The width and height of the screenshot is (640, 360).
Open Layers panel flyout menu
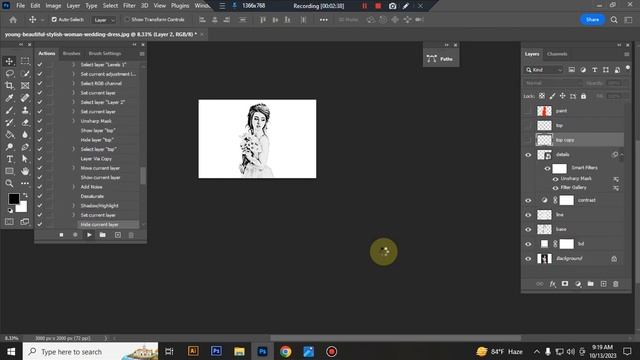pyautogui.click(x=627, y=54)
